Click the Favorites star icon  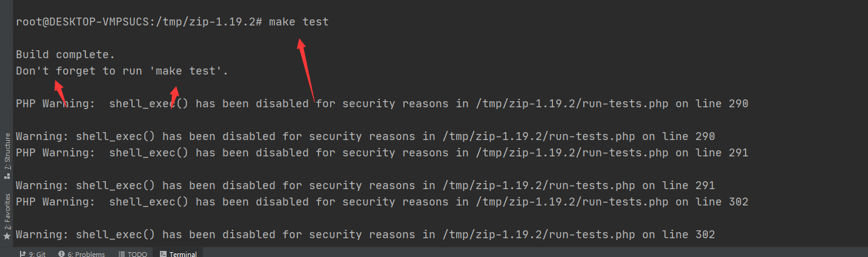click(x=7, y=235)
